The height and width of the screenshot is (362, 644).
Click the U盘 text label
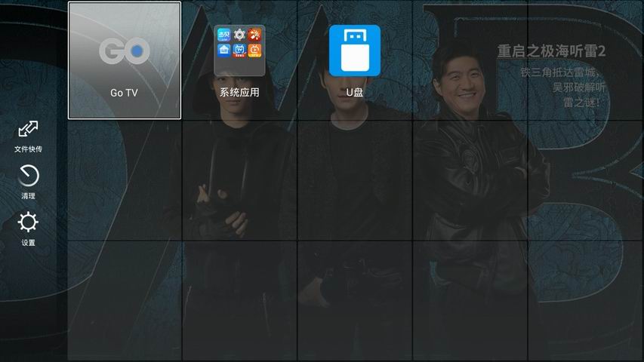tap(354, 93)
